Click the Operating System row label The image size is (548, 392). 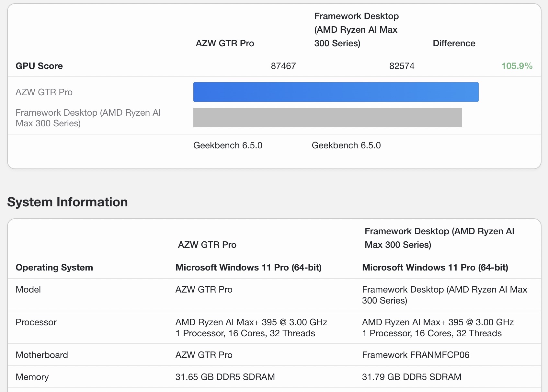[54, 268]
